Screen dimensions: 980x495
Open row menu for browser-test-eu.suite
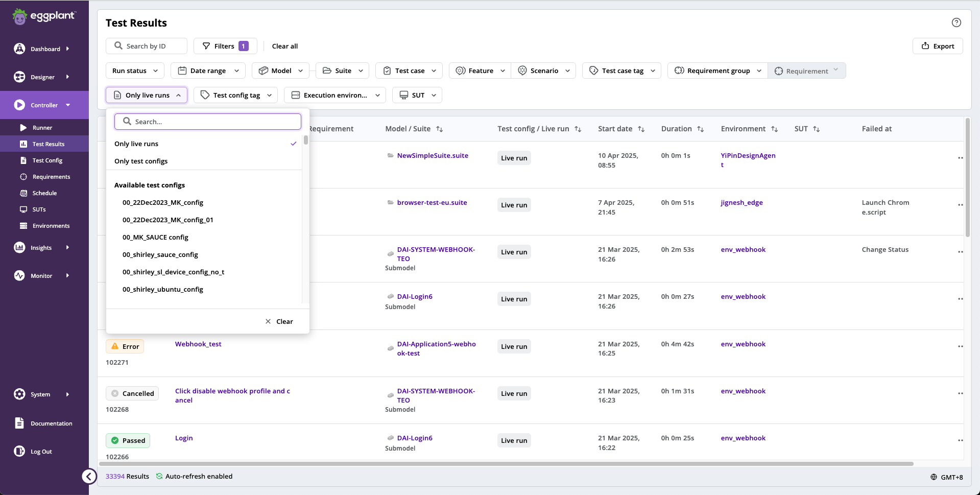[x=960, y=205]
